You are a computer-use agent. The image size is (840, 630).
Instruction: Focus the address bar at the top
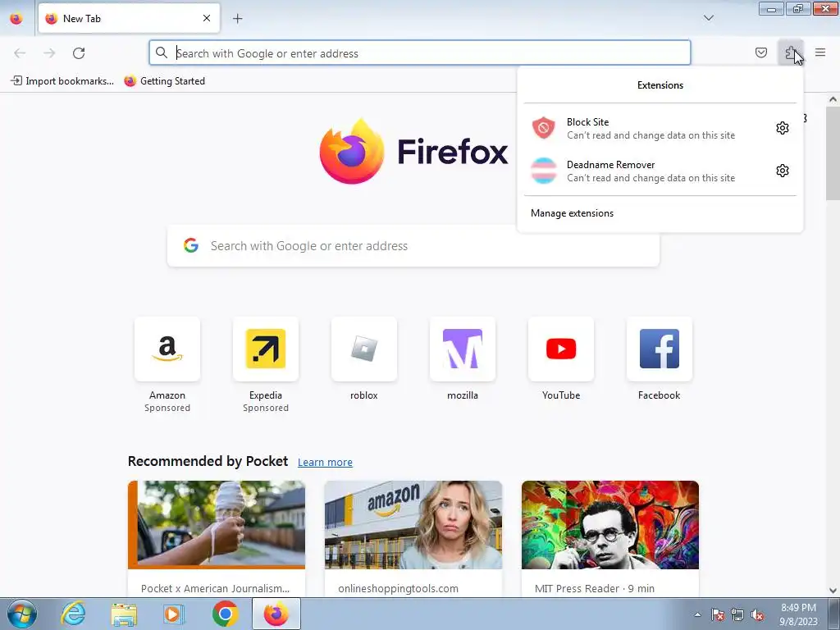pyautogui.click(x=419, y=53)
